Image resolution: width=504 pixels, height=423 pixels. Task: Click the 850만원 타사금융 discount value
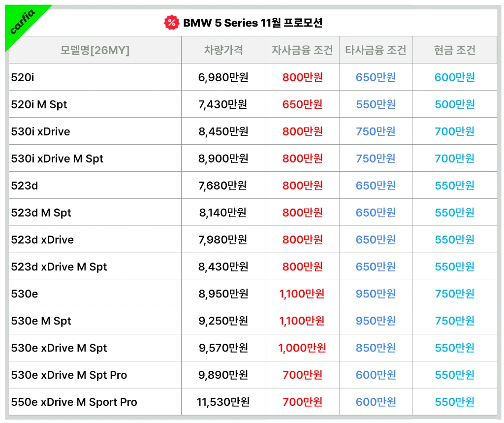(x=376, y=348)
